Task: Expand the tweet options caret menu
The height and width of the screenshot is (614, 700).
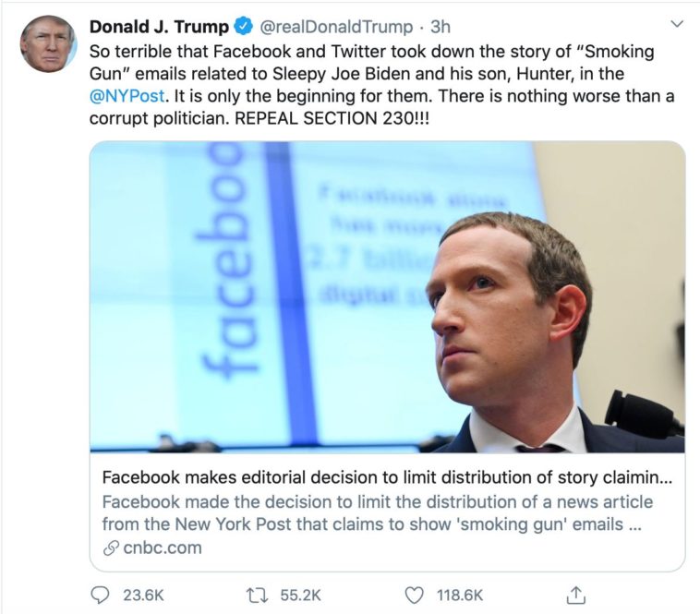Action: (677, 24)
